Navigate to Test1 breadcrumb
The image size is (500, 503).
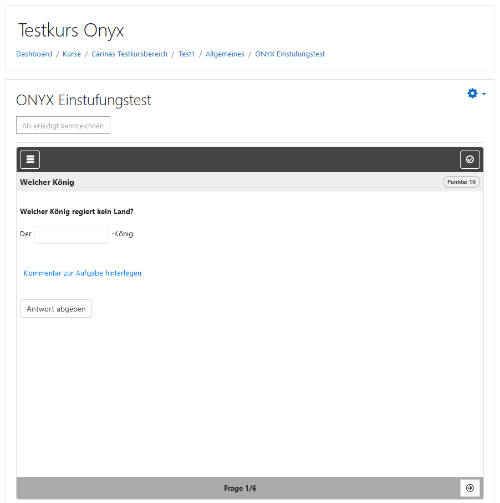(186, 54)
